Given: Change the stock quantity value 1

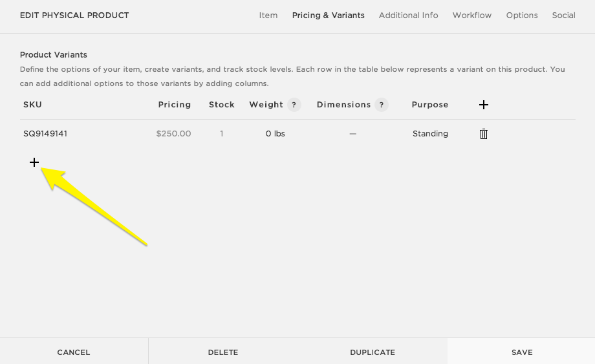Looking at the screenshot, I should [221, 134].
